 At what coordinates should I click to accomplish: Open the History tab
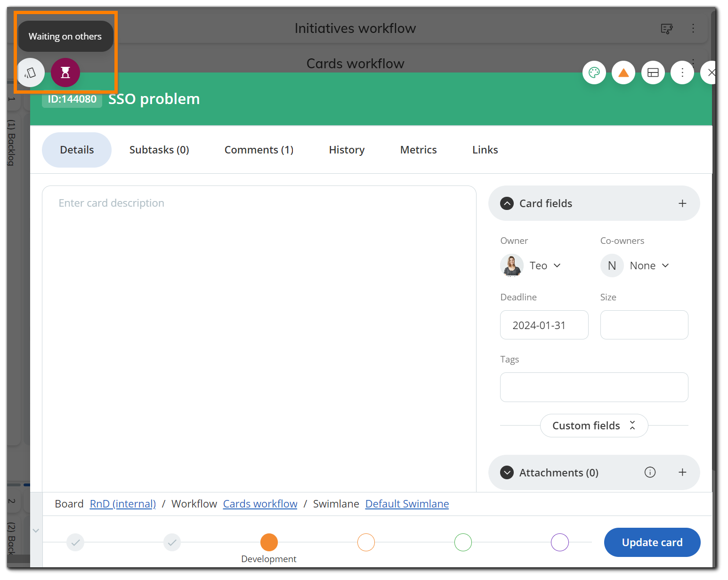click(347, 150)
